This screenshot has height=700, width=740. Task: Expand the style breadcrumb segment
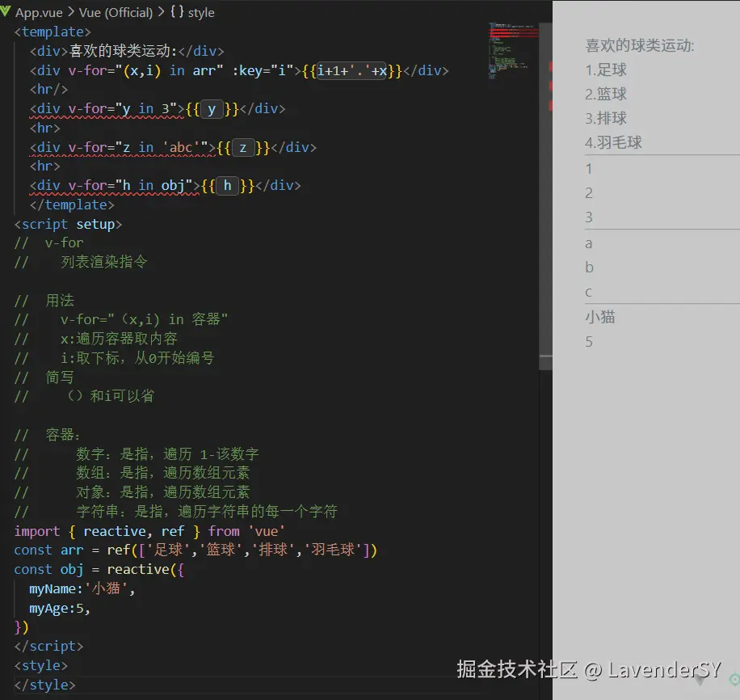point(201,12)
